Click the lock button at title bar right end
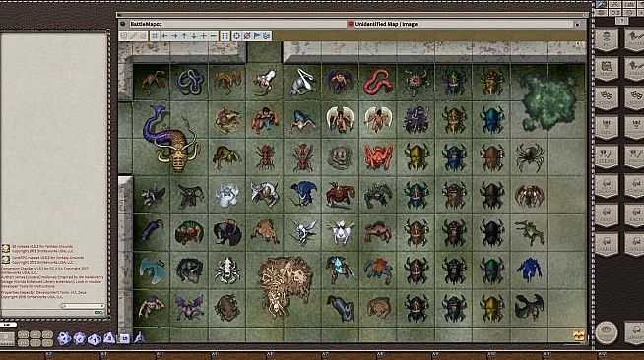 pyautogui.click(x=577, y=25)
